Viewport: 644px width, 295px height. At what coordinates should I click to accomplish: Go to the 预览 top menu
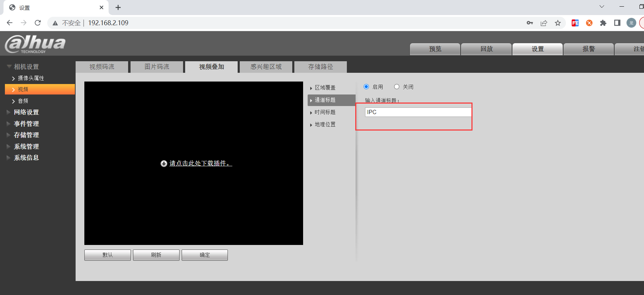[x=435, y=49]
